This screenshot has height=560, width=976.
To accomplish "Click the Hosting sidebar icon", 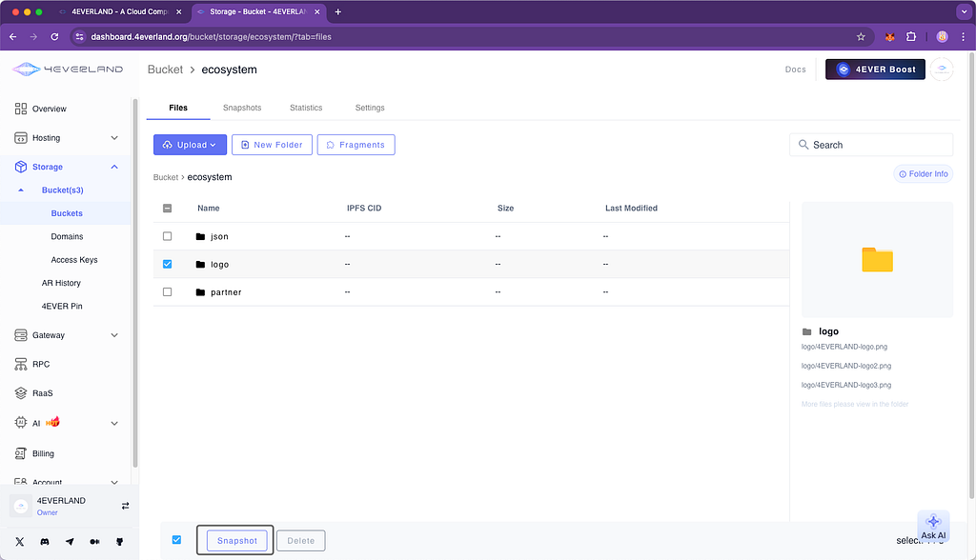I will [x=21, y=137].
